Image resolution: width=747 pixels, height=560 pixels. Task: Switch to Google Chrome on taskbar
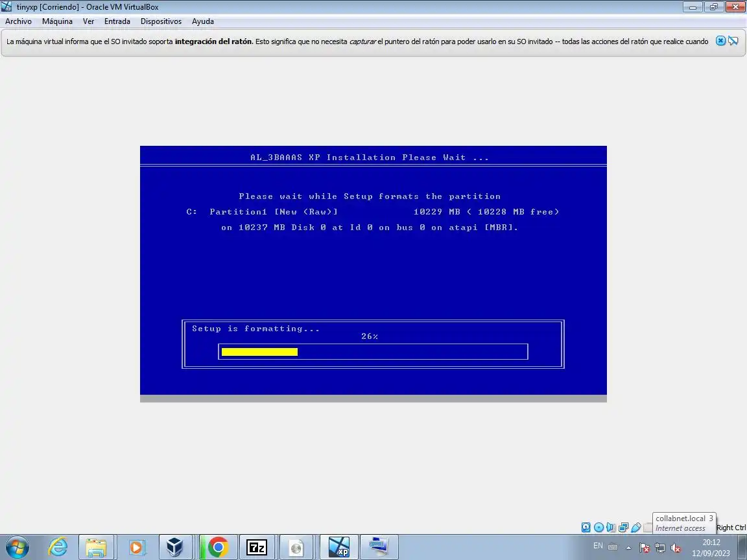[217, 547]
